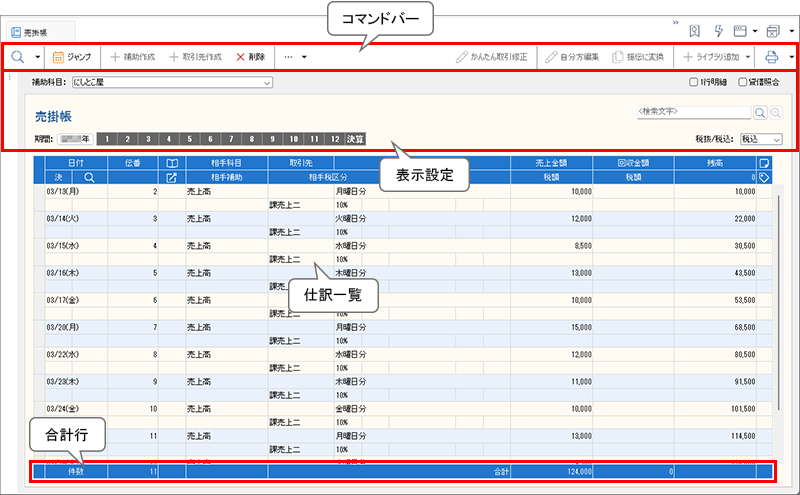This screenshot has height=495, width=800.
Task: Enable the 貸借照合 checkbox
Action: click(x=742, y=83)
